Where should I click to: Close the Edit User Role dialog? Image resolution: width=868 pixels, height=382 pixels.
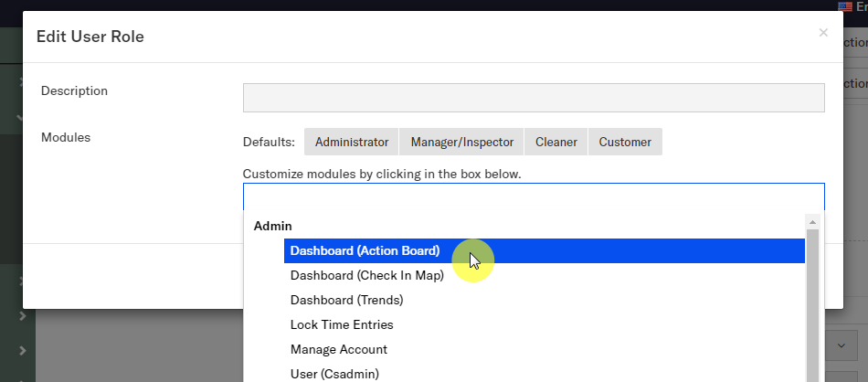(x=822, y=33)
